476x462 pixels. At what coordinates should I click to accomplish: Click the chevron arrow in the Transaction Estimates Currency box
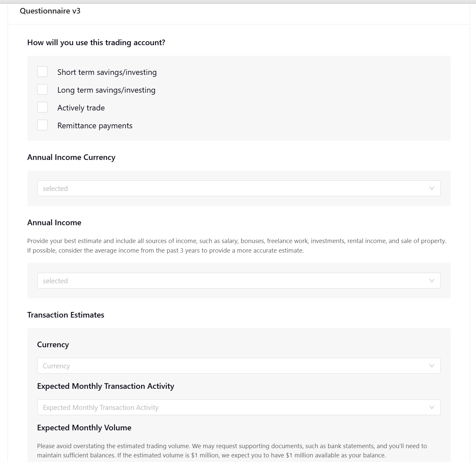[x=432, y=366]
